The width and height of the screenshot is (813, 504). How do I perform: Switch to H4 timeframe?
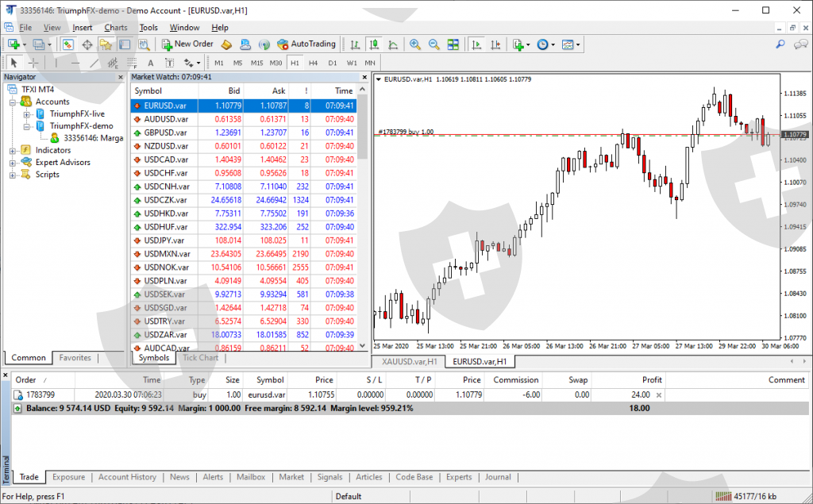click(x=314, y=63)
